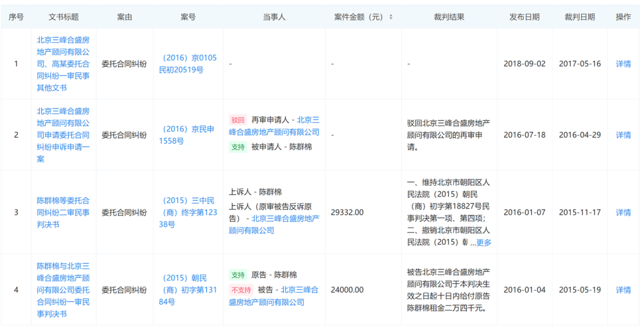Sort by 案件金额 column arrows
This screenshot has width=644, height=329.
(391, 17)
